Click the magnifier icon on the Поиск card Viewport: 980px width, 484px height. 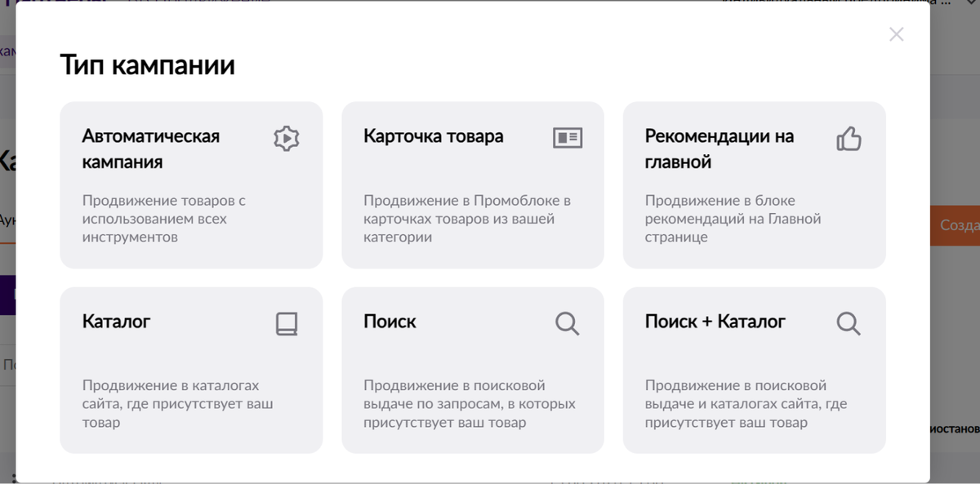[x=568, y=324]
